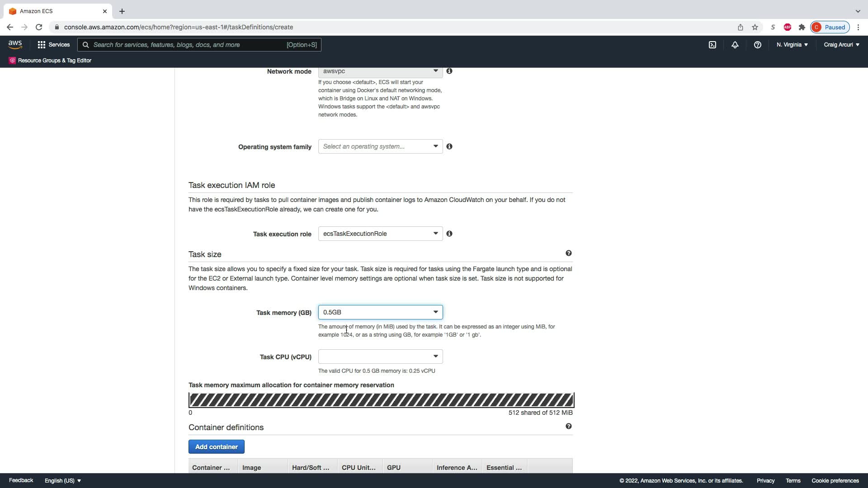Click help icon in Container definitions header
This screenshot has height=488, width=868.
pos(569,427)
